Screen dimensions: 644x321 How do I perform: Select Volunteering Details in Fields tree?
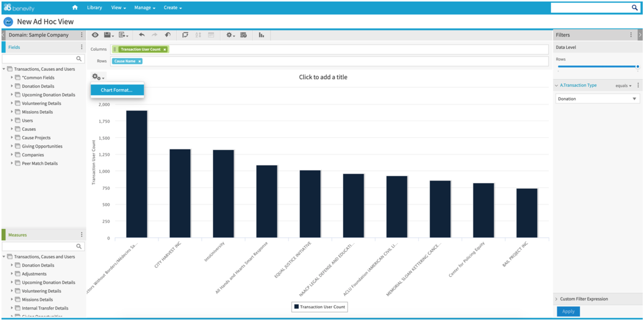41,103
